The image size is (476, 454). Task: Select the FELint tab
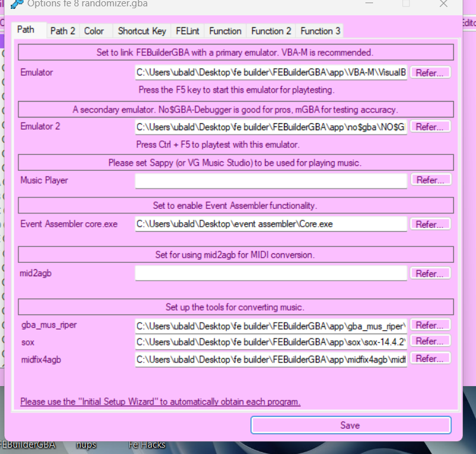click(188, 30)
